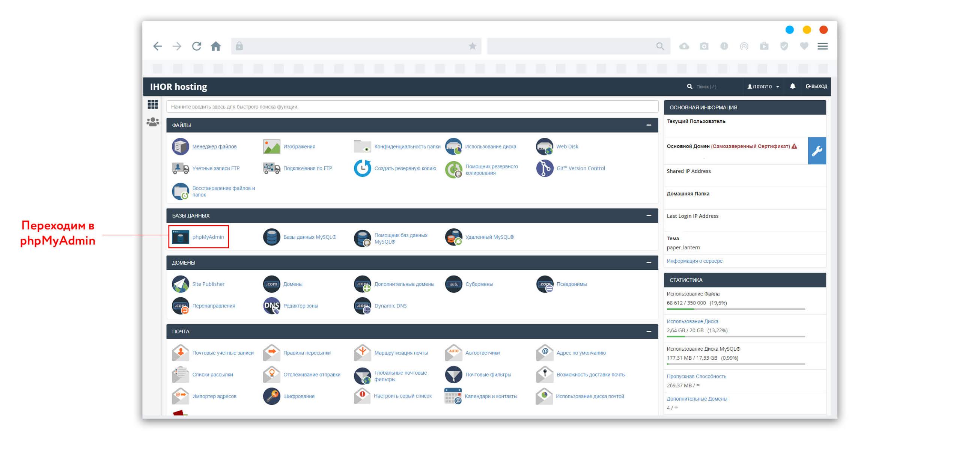The width and height of the screenshot is (980, 452).
Task: Open the phpMyAdmin icon
Action: tap(180, 237)
